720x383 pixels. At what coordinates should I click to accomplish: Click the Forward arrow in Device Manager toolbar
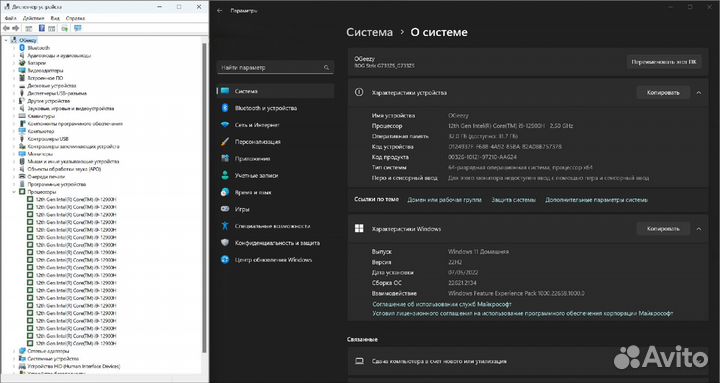click(x=15, y=28)
